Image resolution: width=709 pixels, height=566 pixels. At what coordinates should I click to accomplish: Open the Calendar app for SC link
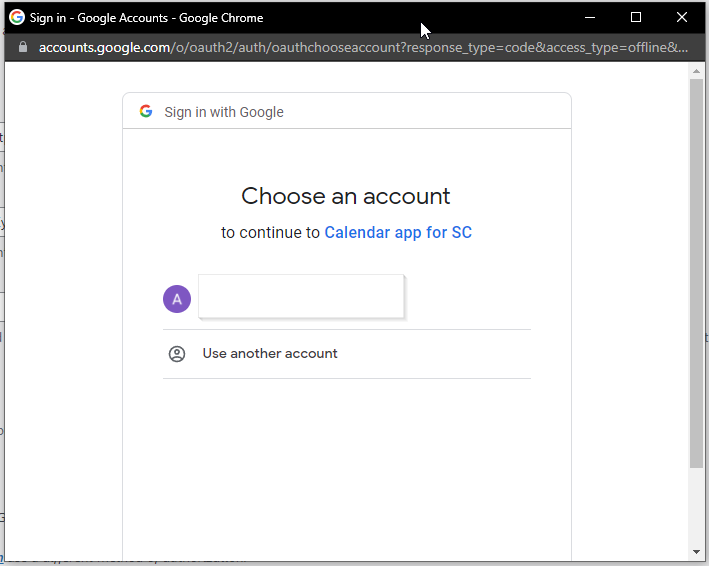398,233
